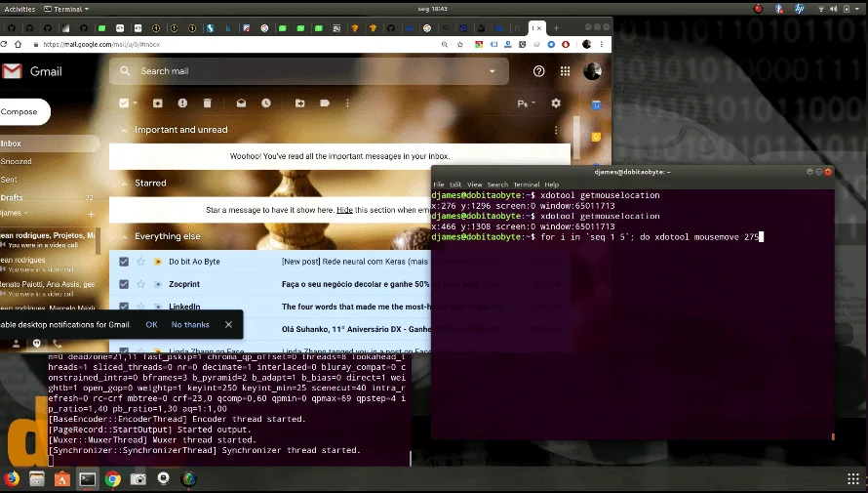Start new hangouts conversation plus
Screen dimensions: 868x493
(92, 214)
